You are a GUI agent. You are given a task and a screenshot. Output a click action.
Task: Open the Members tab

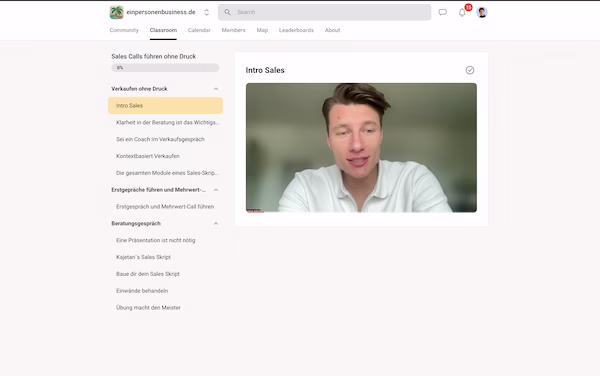point(233,30)
